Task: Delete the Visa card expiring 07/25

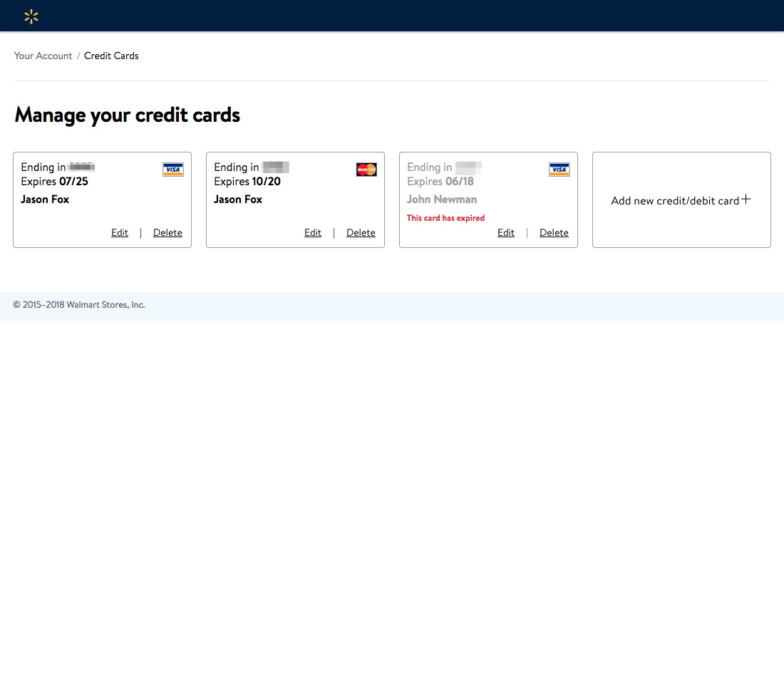Action: tap(167, 232)
